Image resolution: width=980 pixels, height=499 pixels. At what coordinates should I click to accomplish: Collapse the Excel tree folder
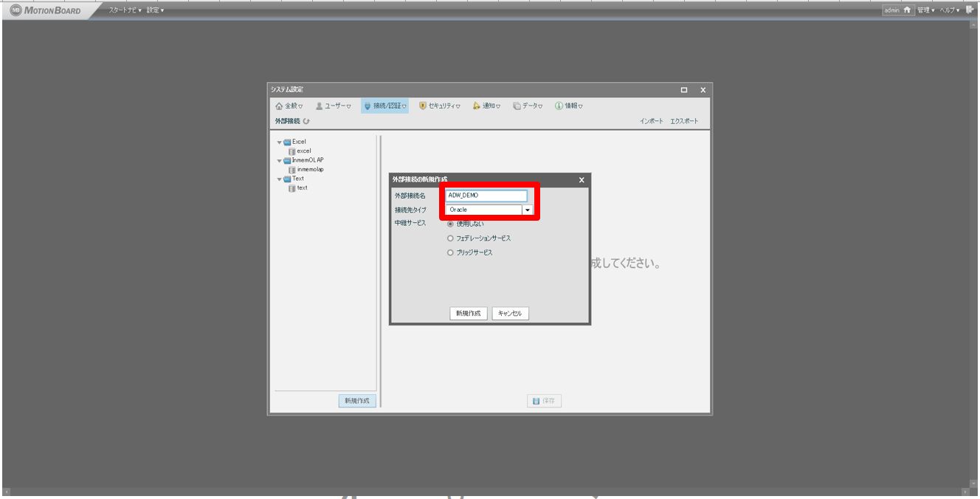[x=279, y=142]
